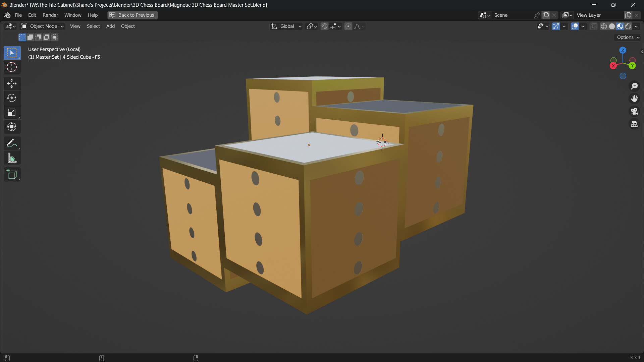
Task: Toggle viewport gizmos display
Action: point(556,26)
